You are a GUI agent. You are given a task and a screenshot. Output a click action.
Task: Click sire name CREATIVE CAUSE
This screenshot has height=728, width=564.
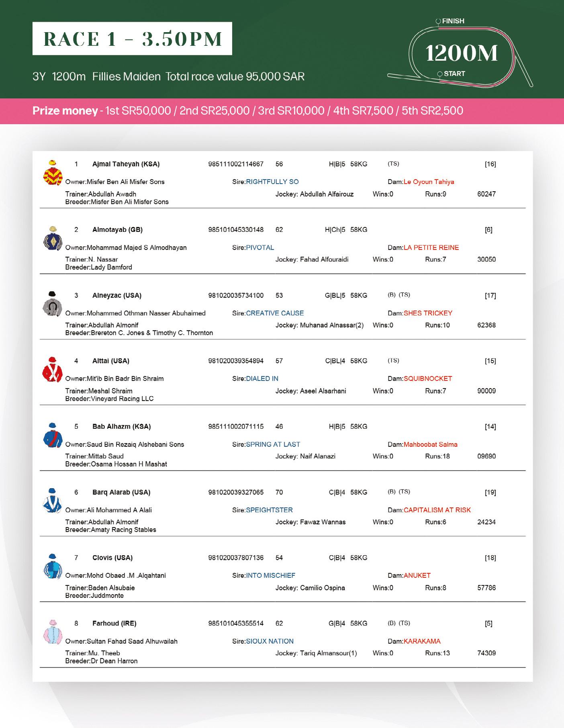pos(275,313)
